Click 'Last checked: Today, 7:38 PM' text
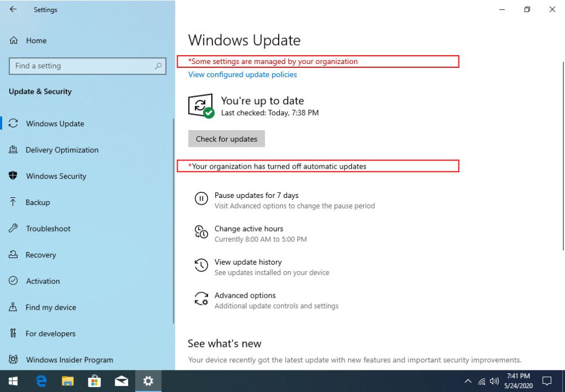 pyautogui.click(x=270, y=112)
